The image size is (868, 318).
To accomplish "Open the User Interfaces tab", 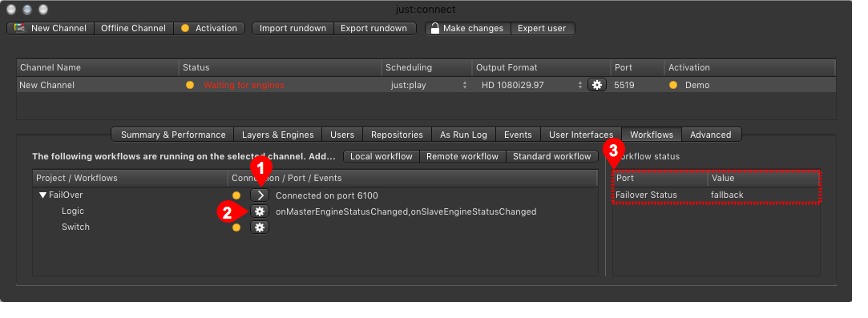I will point(581,135).
